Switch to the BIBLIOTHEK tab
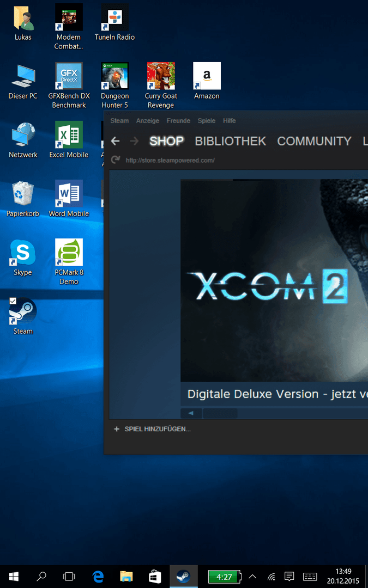368x588 pixels. 231,141
